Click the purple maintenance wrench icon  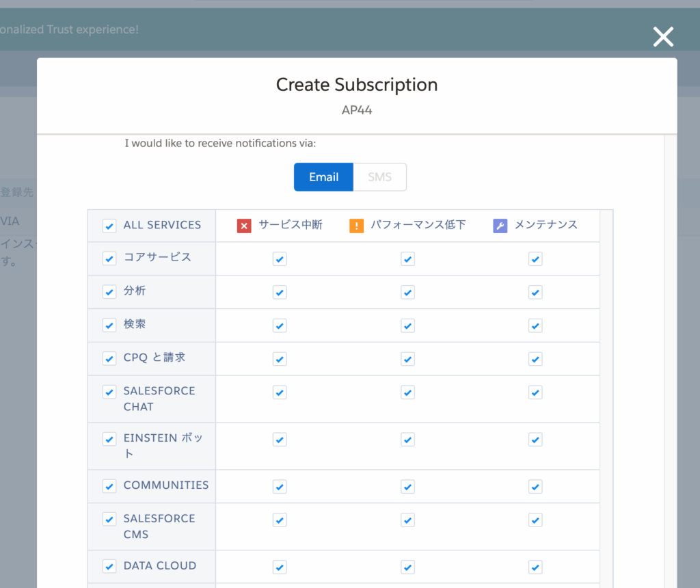pyautogui.click(x=500, y=226)
